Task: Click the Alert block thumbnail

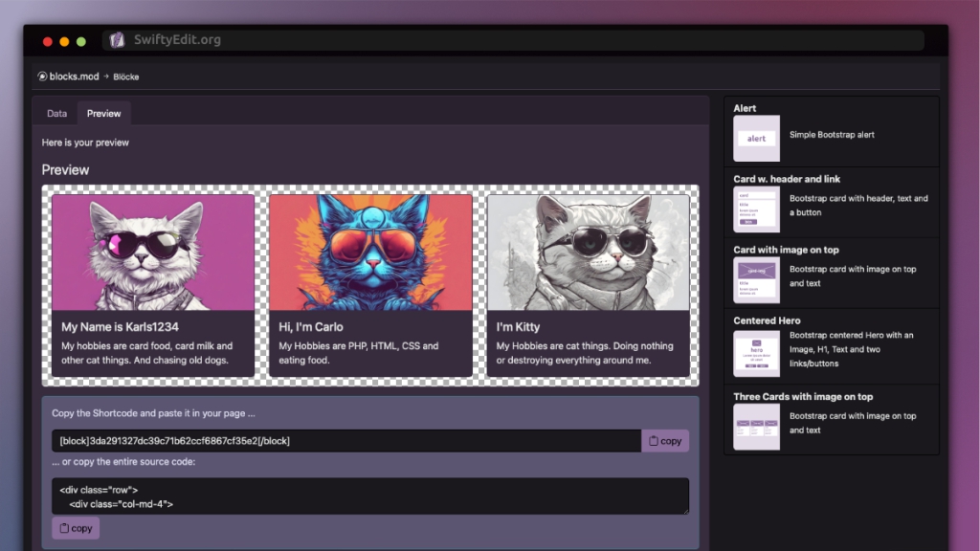Action: 756,138
